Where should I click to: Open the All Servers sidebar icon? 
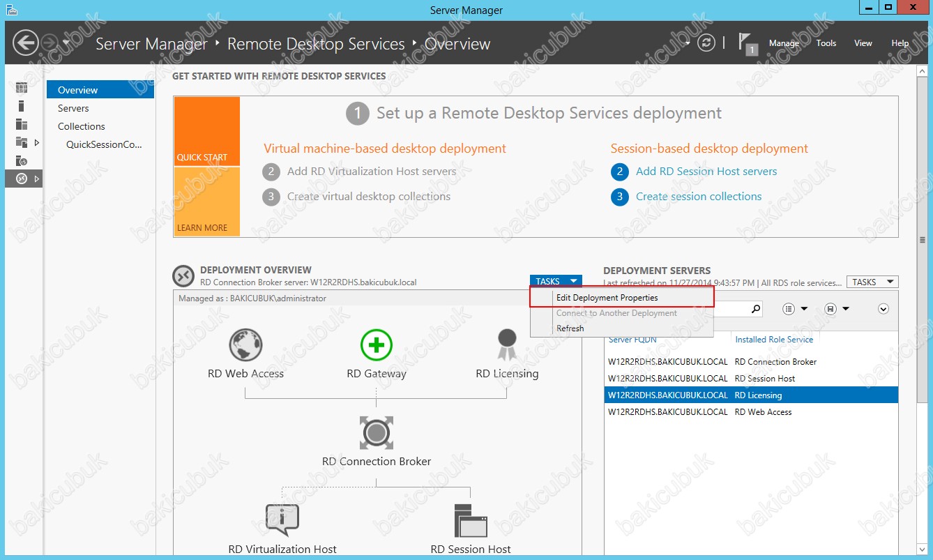(x=22, y=124)
